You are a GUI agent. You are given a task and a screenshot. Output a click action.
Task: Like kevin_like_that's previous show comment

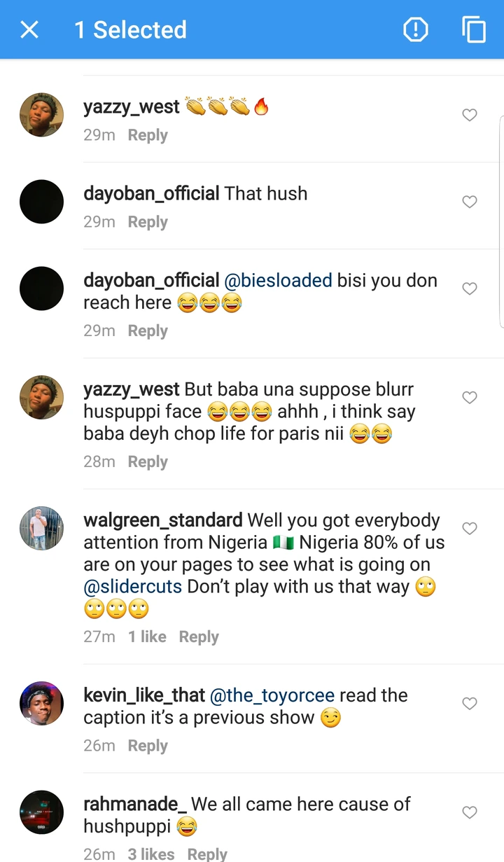pos(470,703)
